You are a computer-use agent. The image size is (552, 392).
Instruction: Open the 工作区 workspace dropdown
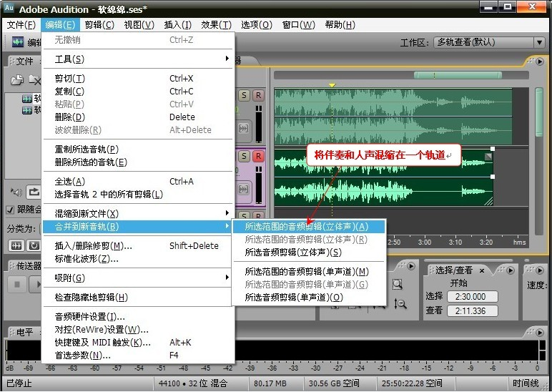tap(489, 43)
